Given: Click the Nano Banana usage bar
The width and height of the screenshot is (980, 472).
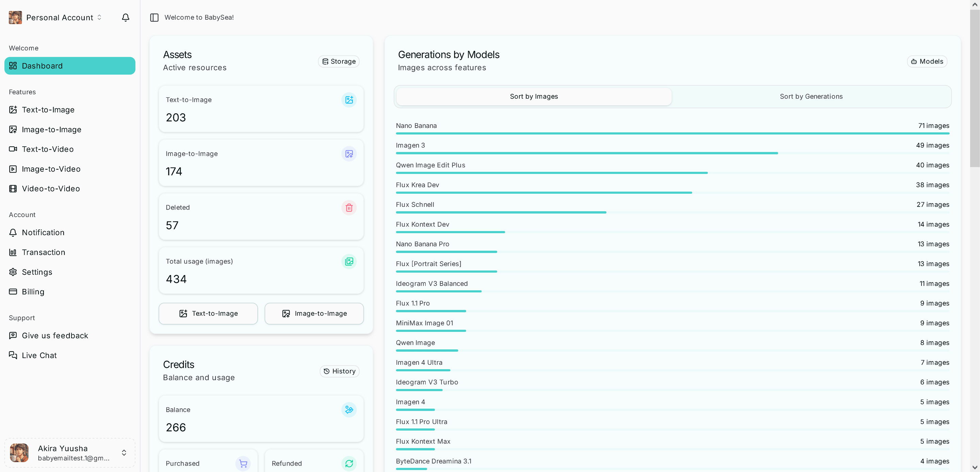Looking at the screenshot, I should [x=673, y=133].
